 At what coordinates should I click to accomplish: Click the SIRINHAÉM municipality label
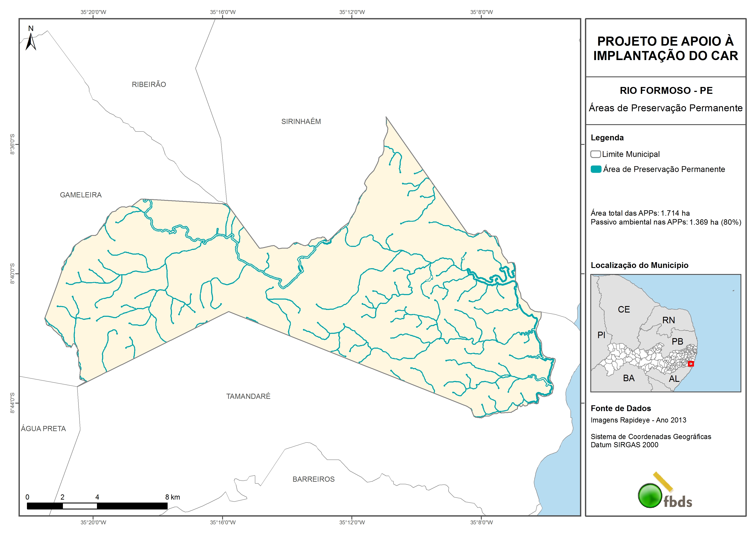tap(301, 122)
